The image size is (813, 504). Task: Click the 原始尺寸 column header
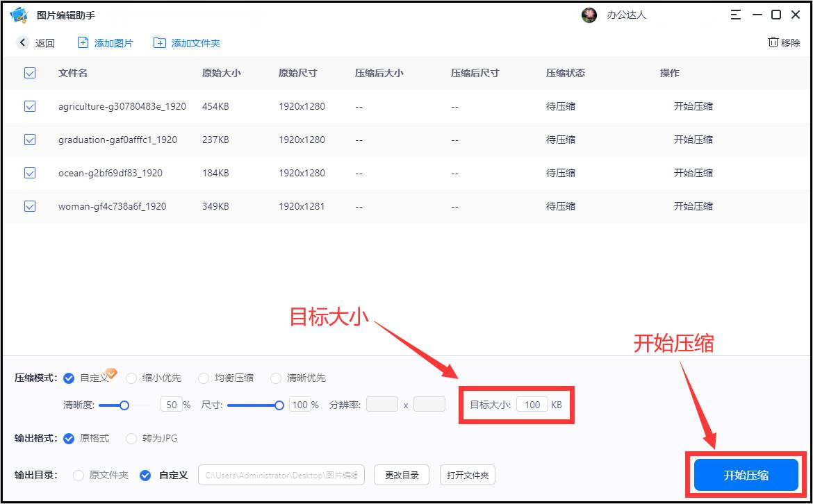pyautogui.click(x=297, y=73)
